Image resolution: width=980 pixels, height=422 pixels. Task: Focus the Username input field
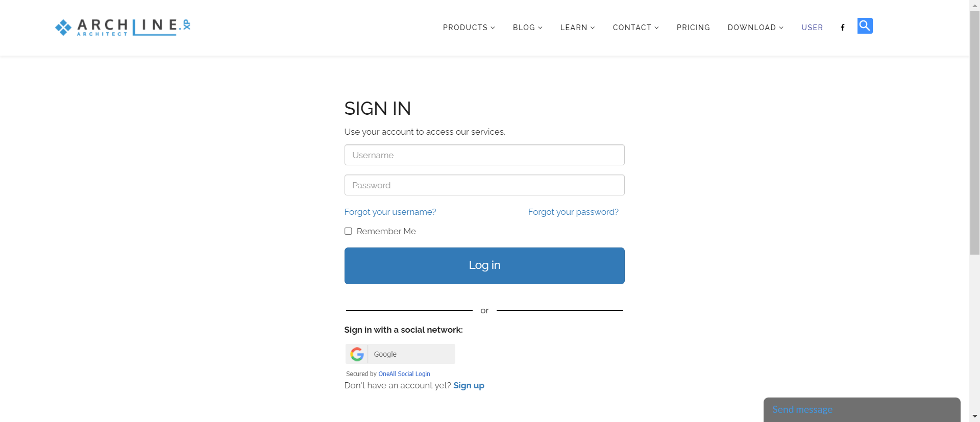tap(484, 155)
